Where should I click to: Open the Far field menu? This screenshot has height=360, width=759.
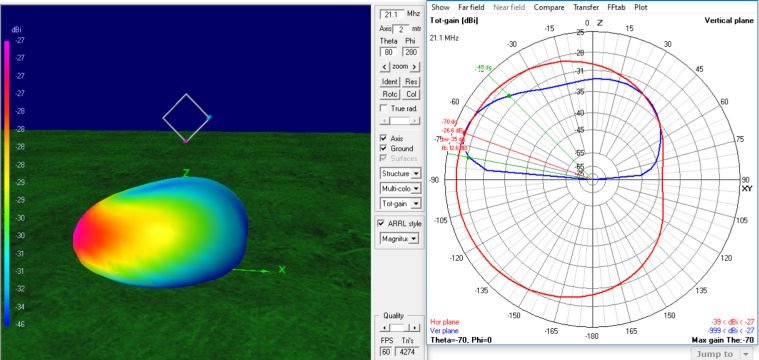pos(471,7)
